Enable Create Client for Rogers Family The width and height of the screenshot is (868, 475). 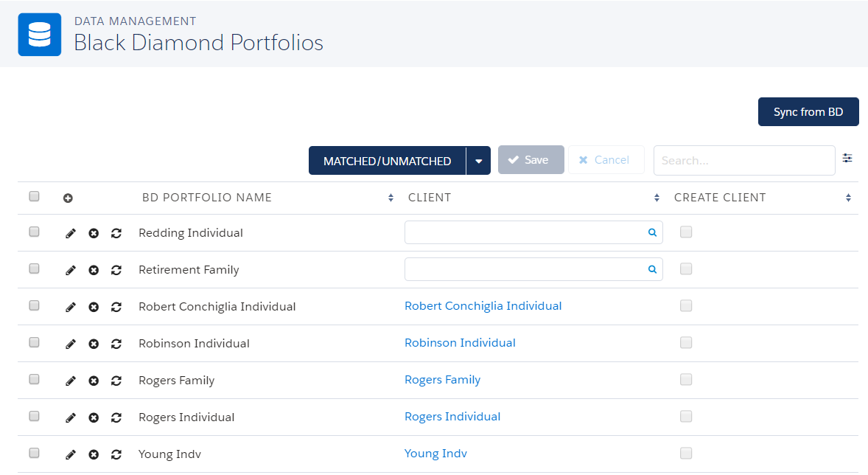[686, 379]
